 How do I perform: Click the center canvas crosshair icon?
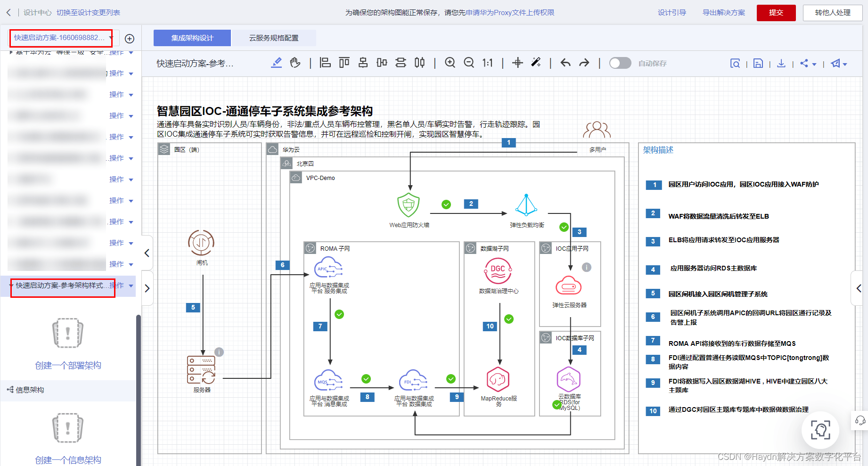tap(517, 63)
